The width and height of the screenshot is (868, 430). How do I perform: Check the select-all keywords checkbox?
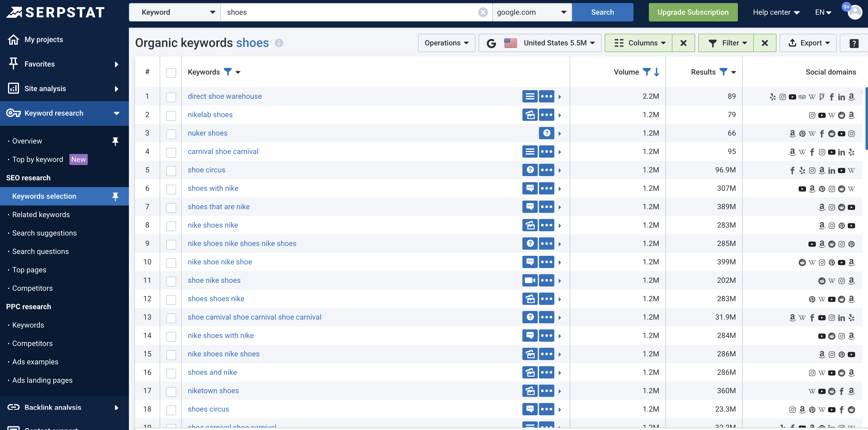(171, 73)
